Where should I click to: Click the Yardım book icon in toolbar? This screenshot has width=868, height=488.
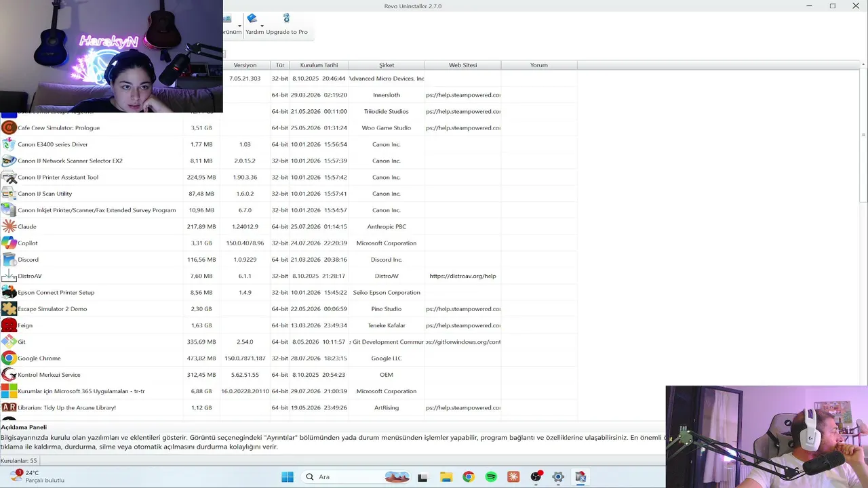coord(252,18)
